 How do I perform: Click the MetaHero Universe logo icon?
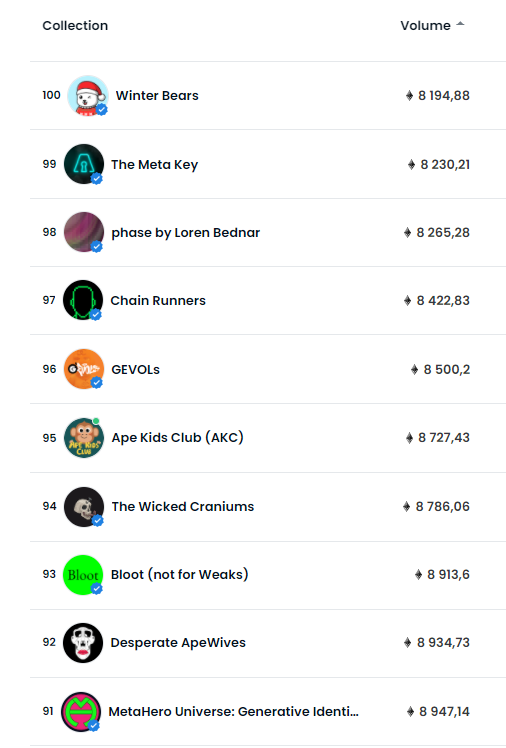coord(81,712)
